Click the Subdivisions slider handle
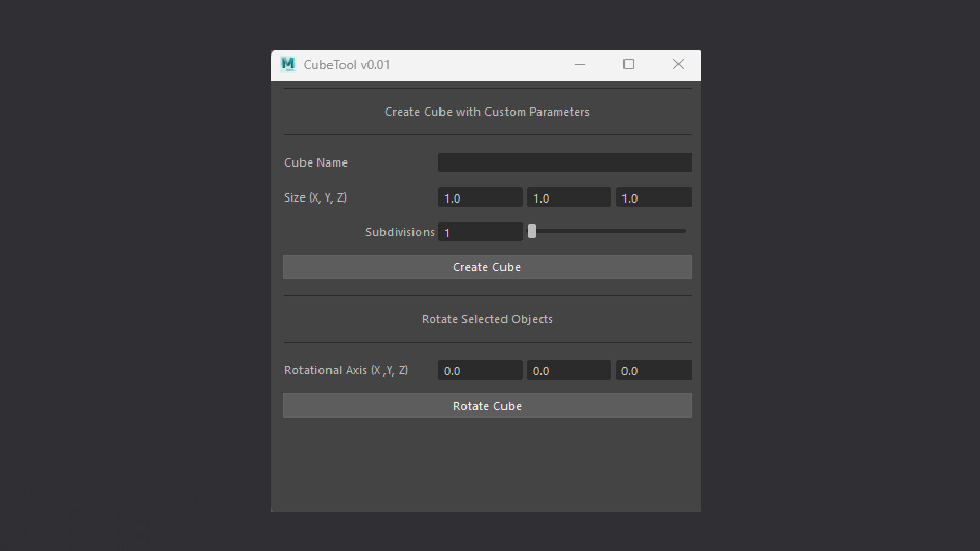 (532, 231)
